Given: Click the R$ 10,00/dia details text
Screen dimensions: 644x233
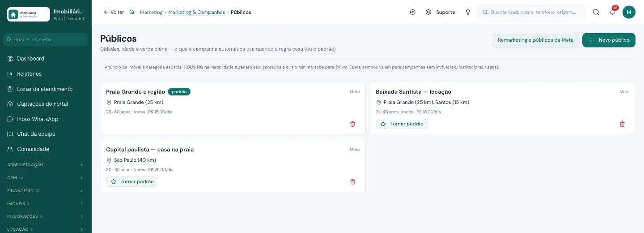Looking at the screenshot, I should pos(408,112).
